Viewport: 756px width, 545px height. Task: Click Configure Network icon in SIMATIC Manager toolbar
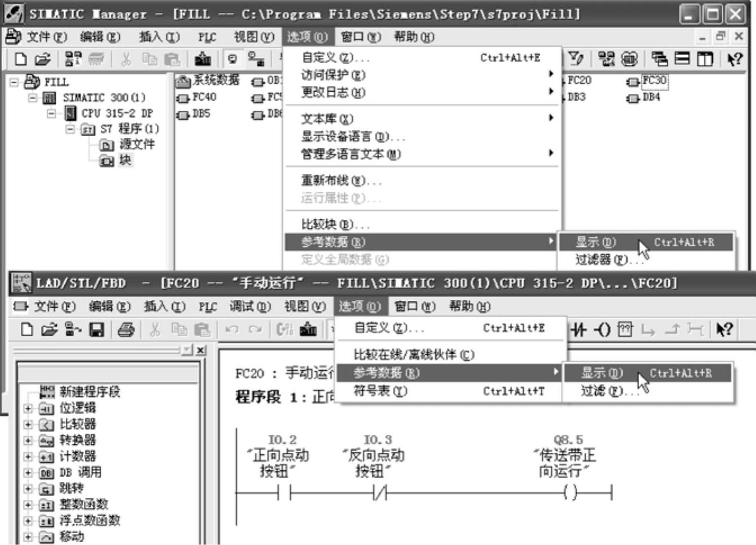[x=606, y=58]
